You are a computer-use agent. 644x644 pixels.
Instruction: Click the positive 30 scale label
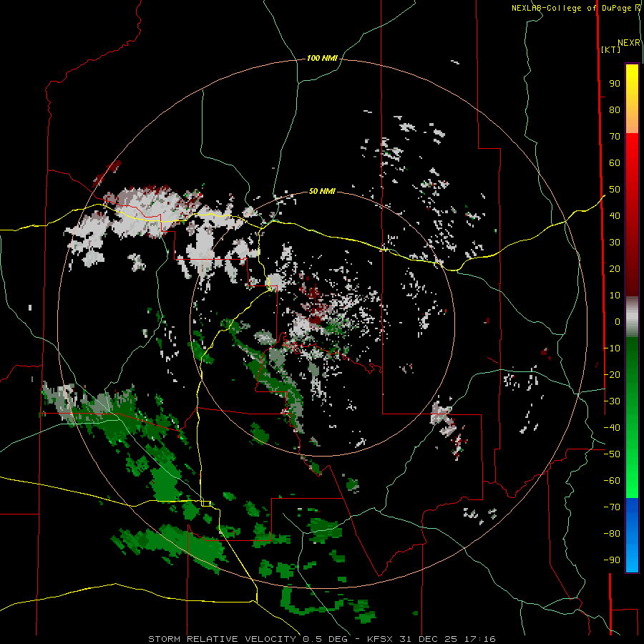[615, 243]
